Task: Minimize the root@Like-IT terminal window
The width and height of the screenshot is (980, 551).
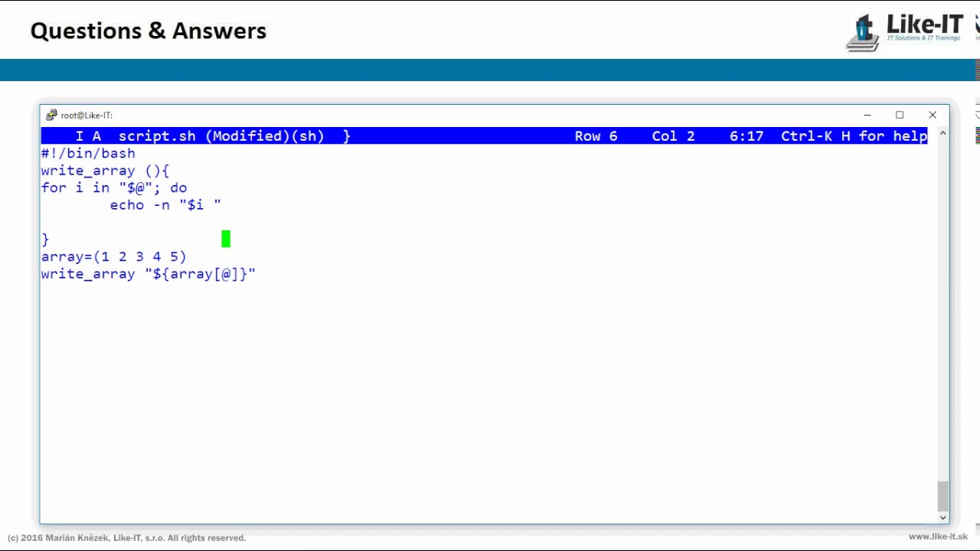Action: click(867, 115)
